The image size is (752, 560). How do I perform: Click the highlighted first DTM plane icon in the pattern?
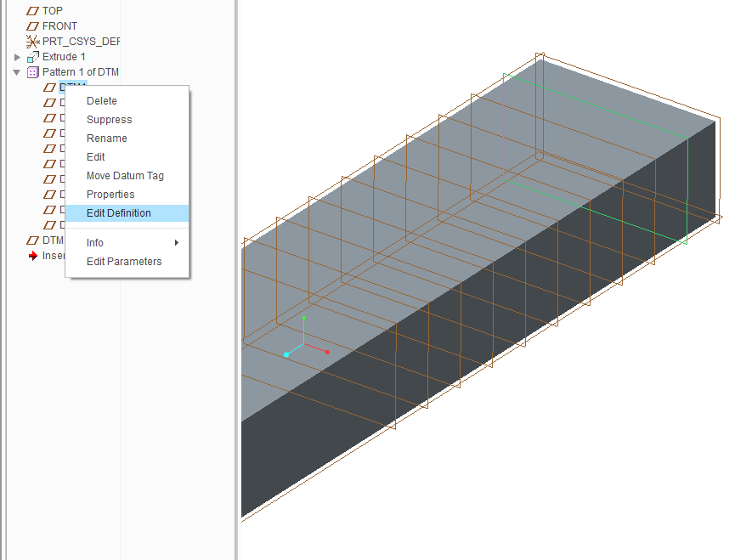[50, 88]
